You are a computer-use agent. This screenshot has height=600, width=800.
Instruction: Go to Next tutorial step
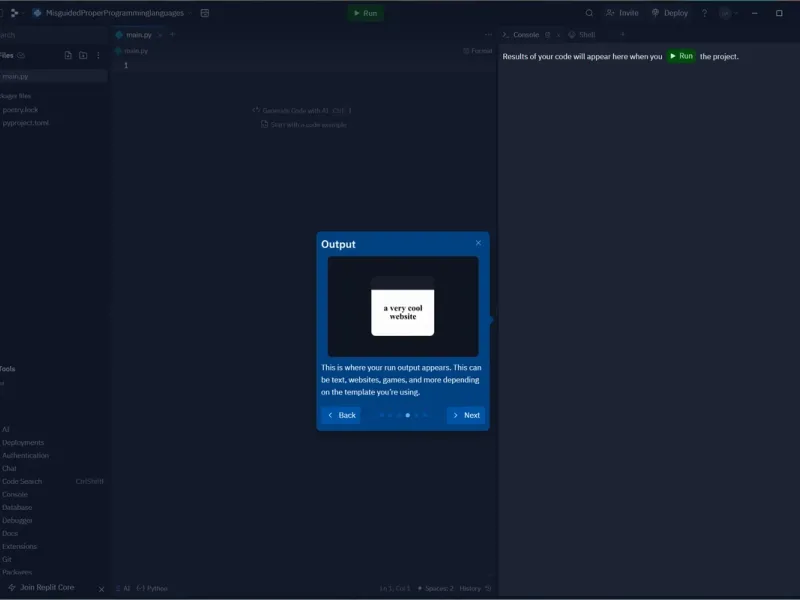point(466,415)
